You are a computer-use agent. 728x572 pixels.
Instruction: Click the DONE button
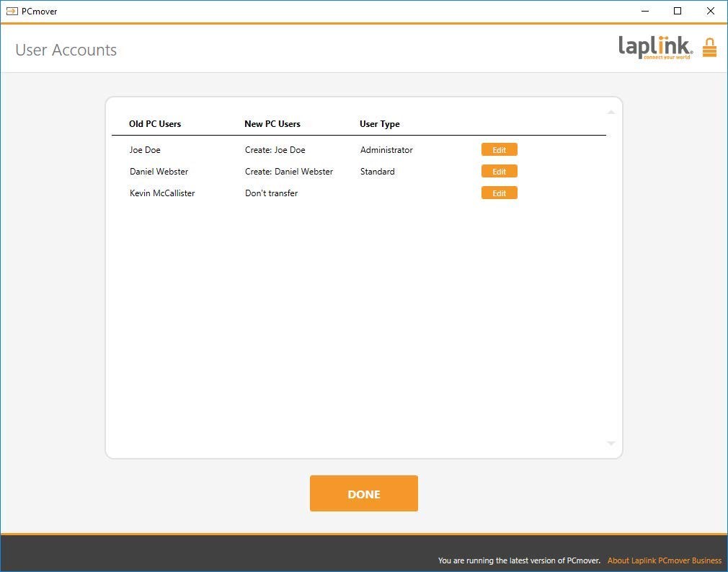pyautogui.click(x=364, y=493)
